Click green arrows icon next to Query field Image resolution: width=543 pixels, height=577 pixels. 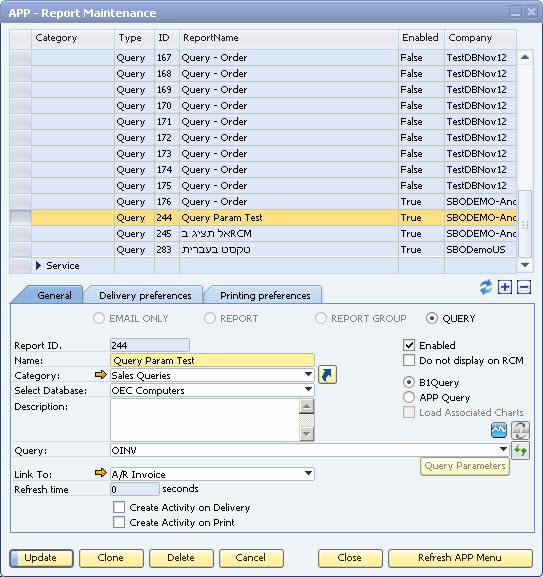click(520, 450)
